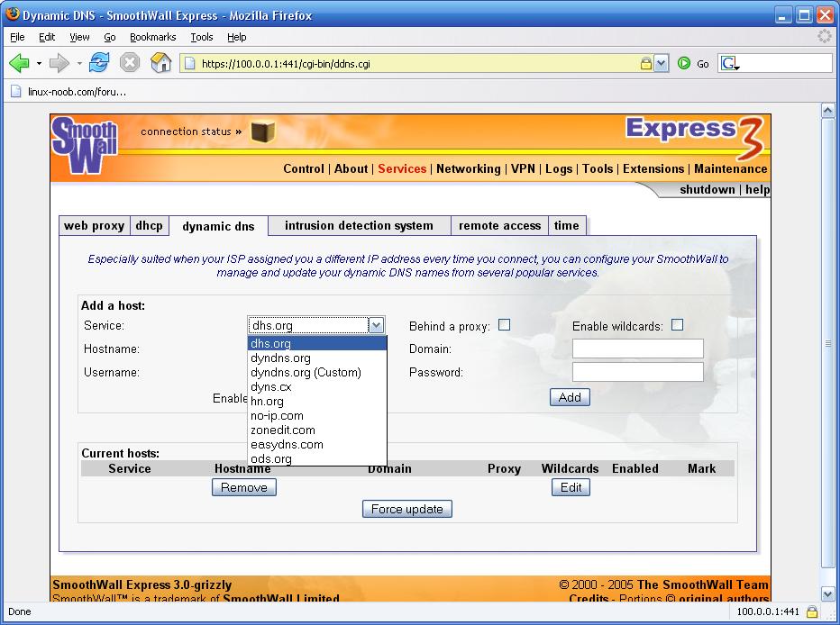Open the Help menu
This screenshot has width=840, height=625.
pos(236,37)
